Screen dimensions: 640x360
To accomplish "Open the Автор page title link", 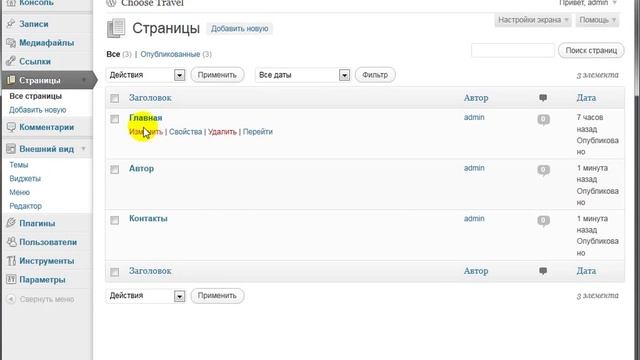I will point(141,168).
